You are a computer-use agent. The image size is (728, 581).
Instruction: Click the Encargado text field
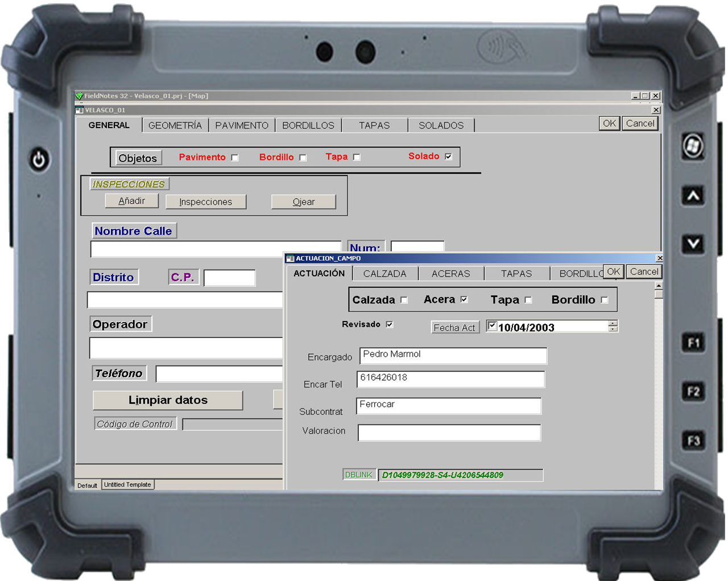point(453,356)
